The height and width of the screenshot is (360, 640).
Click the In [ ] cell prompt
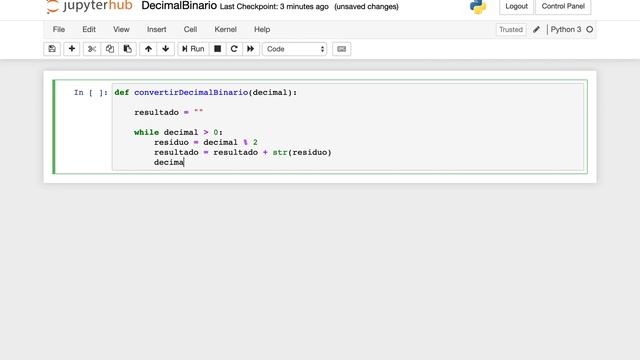coord(91,93)
